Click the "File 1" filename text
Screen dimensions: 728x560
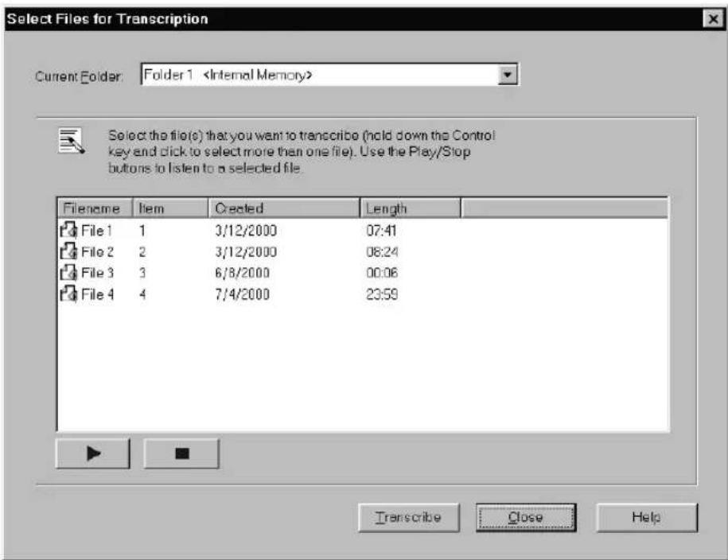(96, 231)
